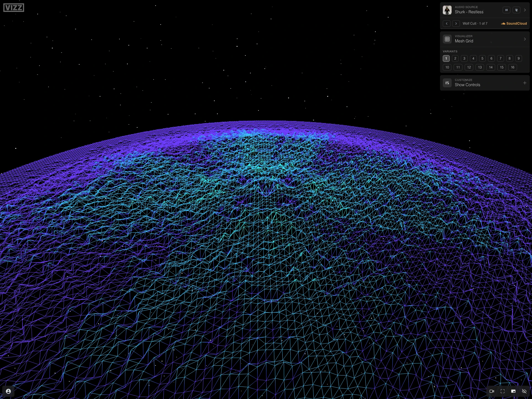Select variant 1
The image size is (532, 399).
pyautogui.click(x=446, y=58)
